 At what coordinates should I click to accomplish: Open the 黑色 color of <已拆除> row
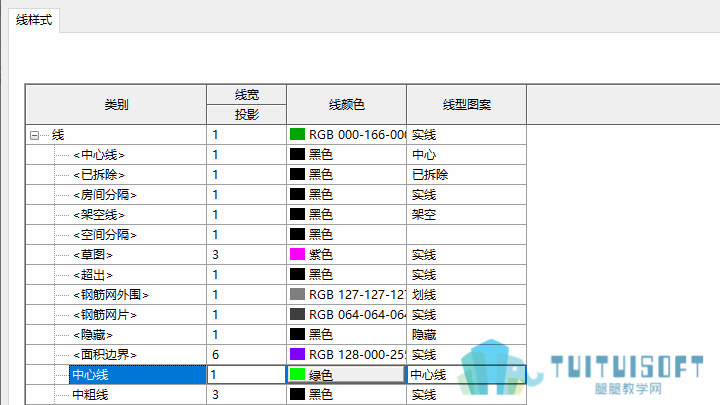(347, 175)
